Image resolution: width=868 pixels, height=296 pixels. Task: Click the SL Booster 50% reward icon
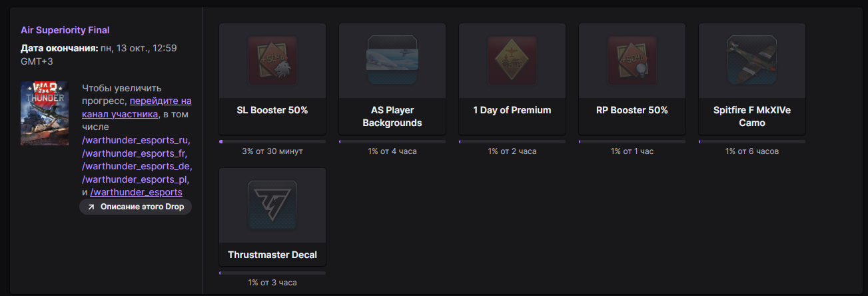coord(272,61)
